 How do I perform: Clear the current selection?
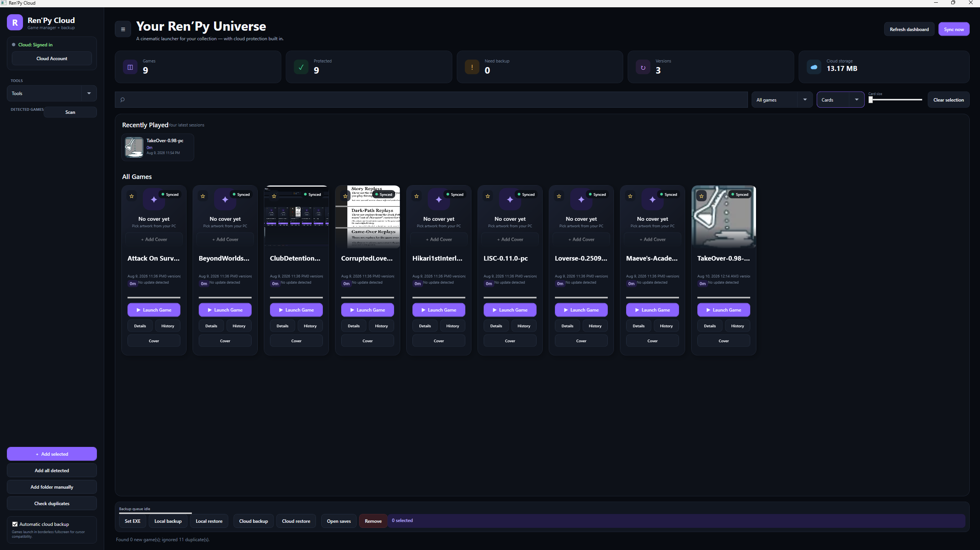click(x=948, y=100)
